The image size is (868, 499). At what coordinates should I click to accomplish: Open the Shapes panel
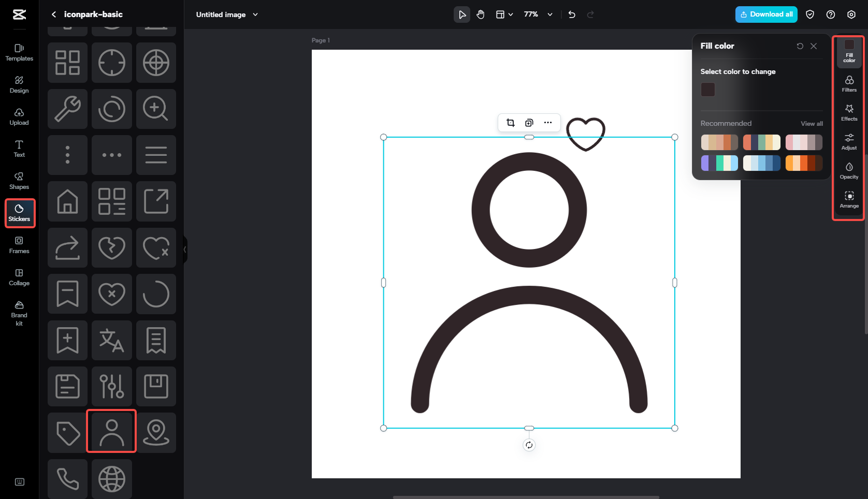click(19, 181)
